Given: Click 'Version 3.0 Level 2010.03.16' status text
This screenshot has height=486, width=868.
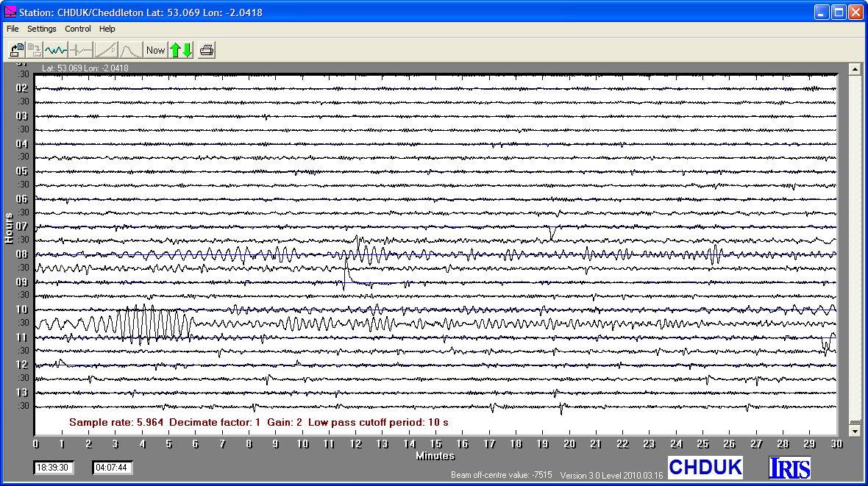Looking at the screenshot, I should (612, 475).
